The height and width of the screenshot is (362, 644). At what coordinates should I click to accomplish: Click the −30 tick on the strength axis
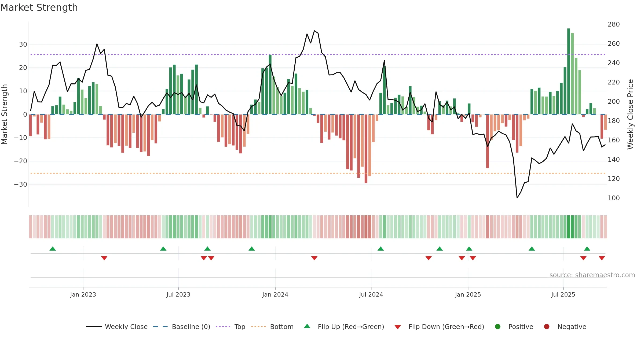pyautogui.click(x=21, y=184)
